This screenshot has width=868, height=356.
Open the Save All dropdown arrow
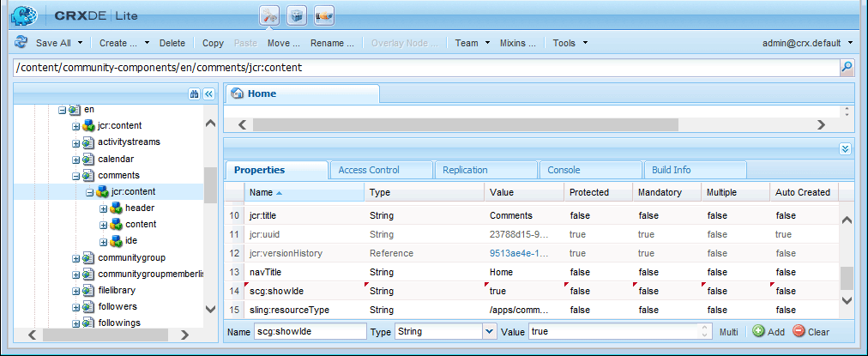click(x=81, y=43)
